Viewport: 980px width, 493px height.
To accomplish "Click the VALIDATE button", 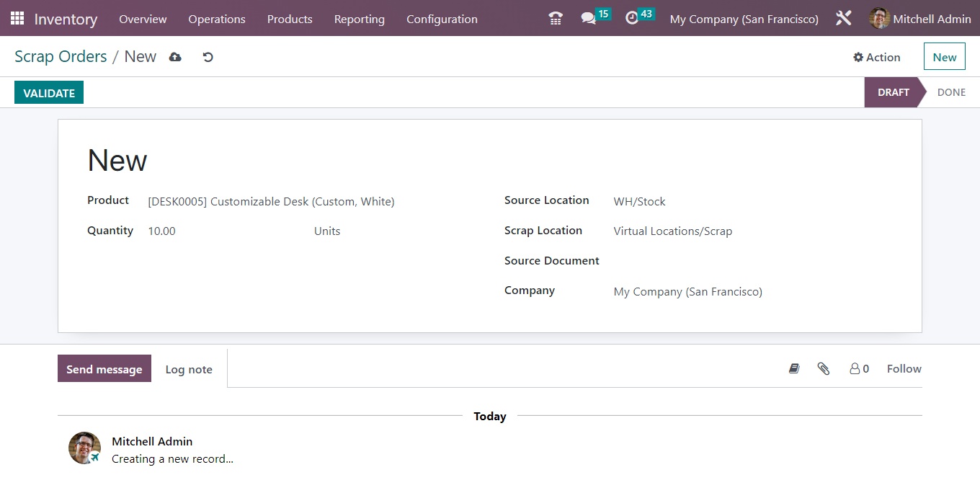I will (48, 92).
